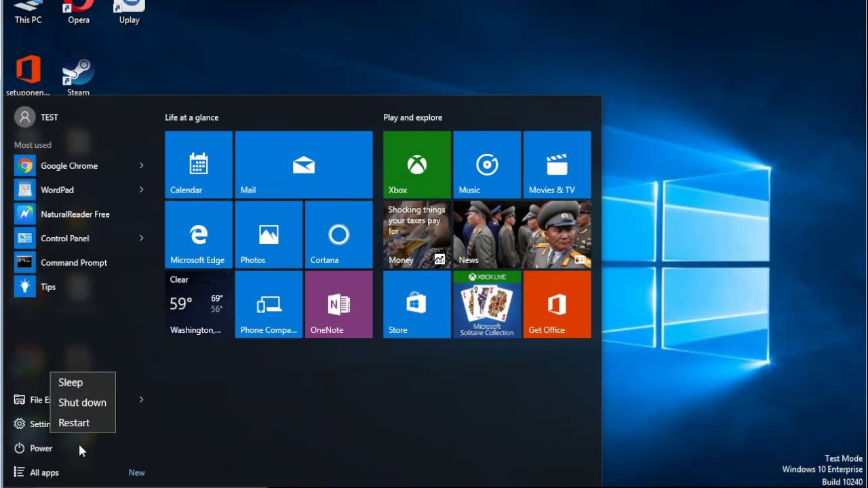Open the Weather tile for Washington

(199, 304)
